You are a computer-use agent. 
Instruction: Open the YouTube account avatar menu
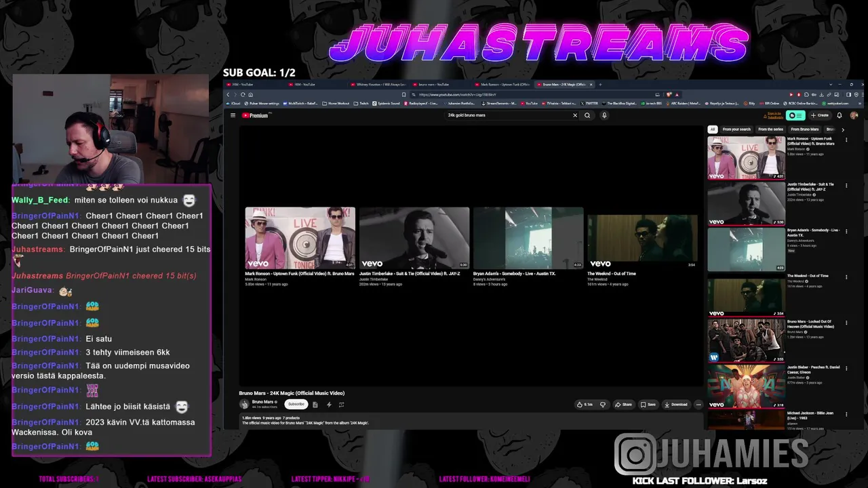pos(854,115)
